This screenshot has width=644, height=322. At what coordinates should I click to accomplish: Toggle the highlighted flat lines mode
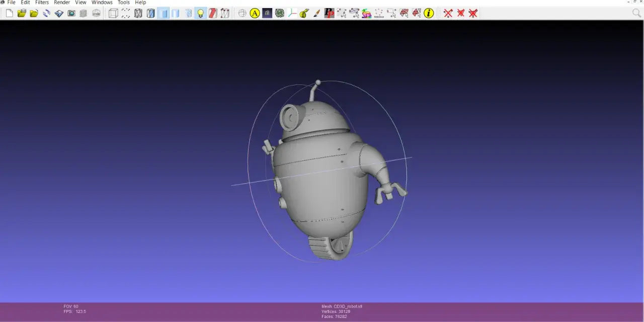[163, 13]
